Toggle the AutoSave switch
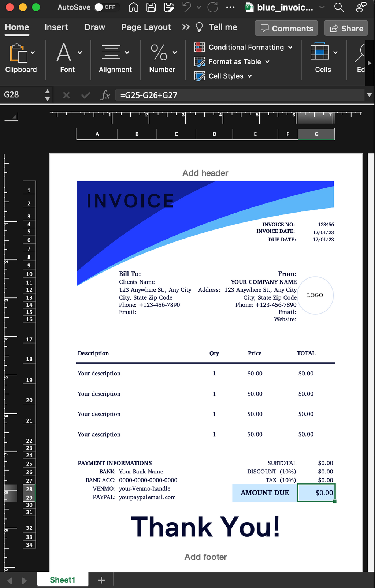Viewport: 375px width, 588px height. pos(105,7)
